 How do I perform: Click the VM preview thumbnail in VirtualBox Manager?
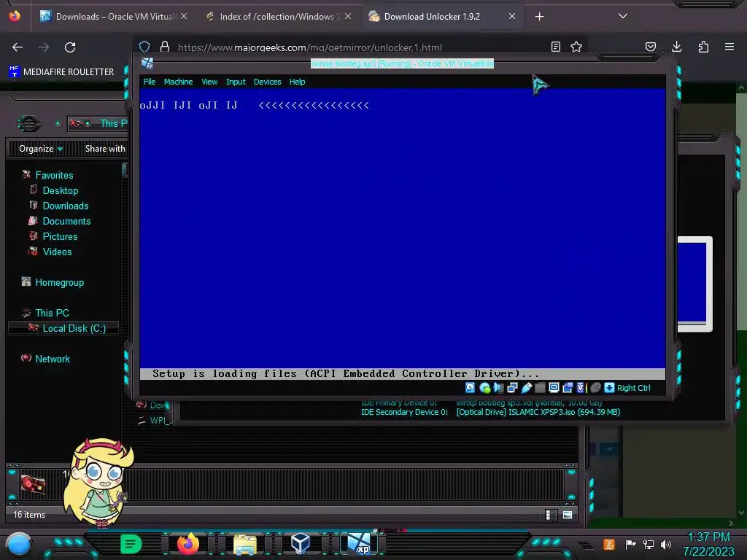click(x=694, y=284)
